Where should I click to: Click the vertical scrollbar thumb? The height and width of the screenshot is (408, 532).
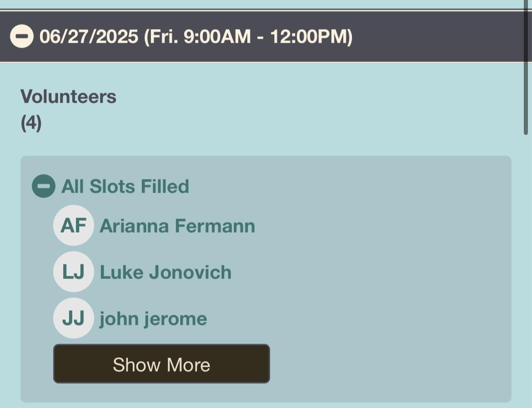click(527, 68)
